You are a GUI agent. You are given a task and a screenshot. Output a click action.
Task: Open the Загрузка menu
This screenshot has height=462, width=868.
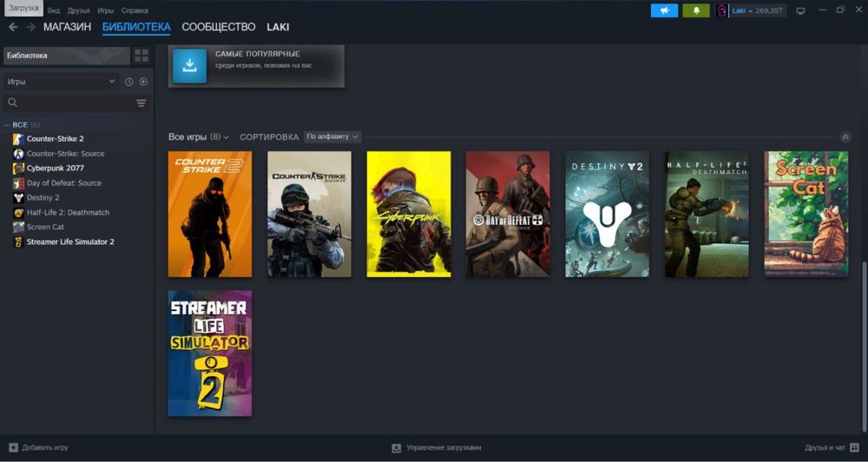click(23, 8)
